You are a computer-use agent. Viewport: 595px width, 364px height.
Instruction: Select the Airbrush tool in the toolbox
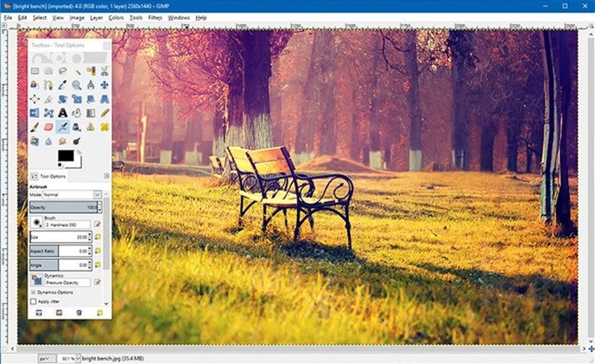[x=62, y=126]
